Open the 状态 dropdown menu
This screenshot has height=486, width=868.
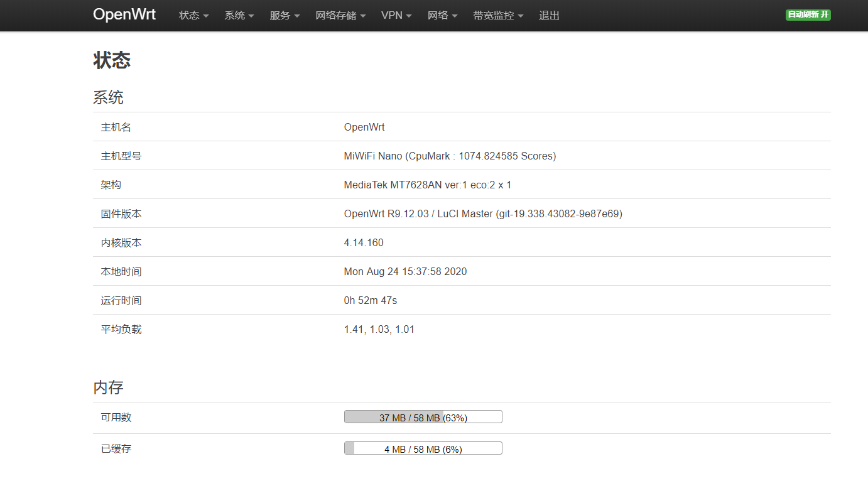click(193, 16)
